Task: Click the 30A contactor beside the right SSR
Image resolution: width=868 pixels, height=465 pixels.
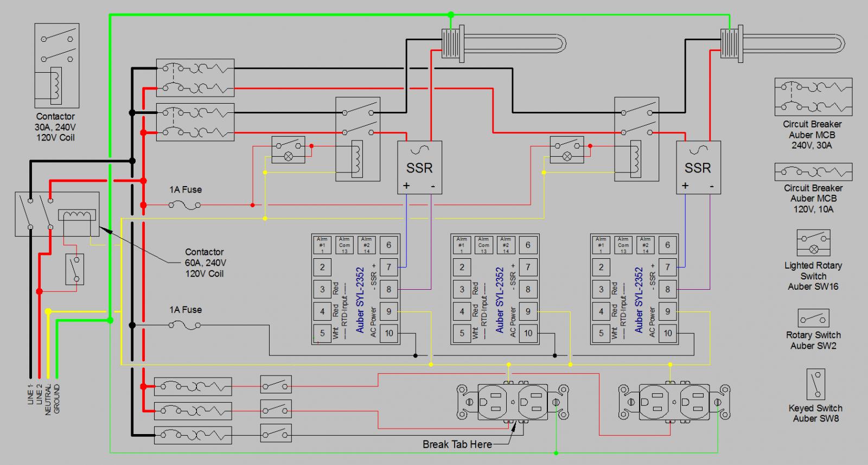Action: (x=637, y=139)
